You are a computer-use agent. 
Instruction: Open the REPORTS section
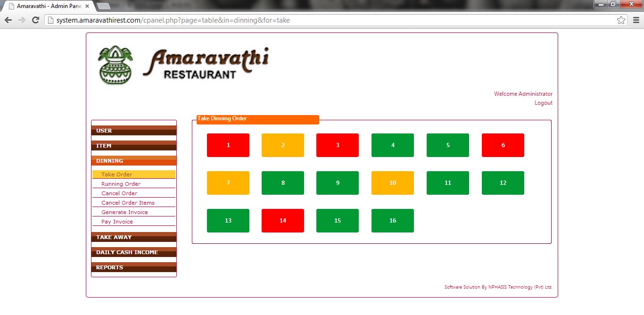(x=134, y=267)
